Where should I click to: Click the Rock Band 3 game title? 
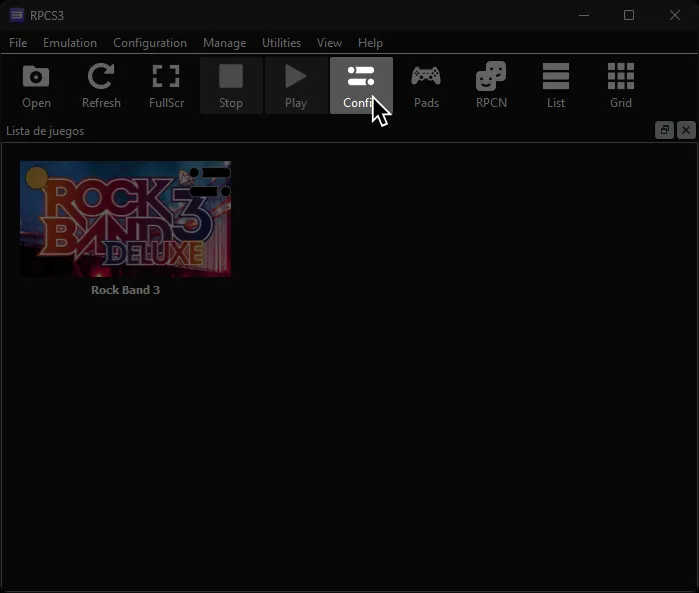(125, 290)
